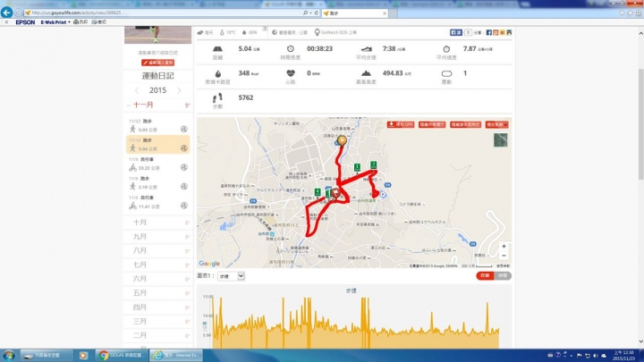This screenshot has height=362, width=644.
Task: Open the rightmost red map dropdown
Action: pos(496,124)
